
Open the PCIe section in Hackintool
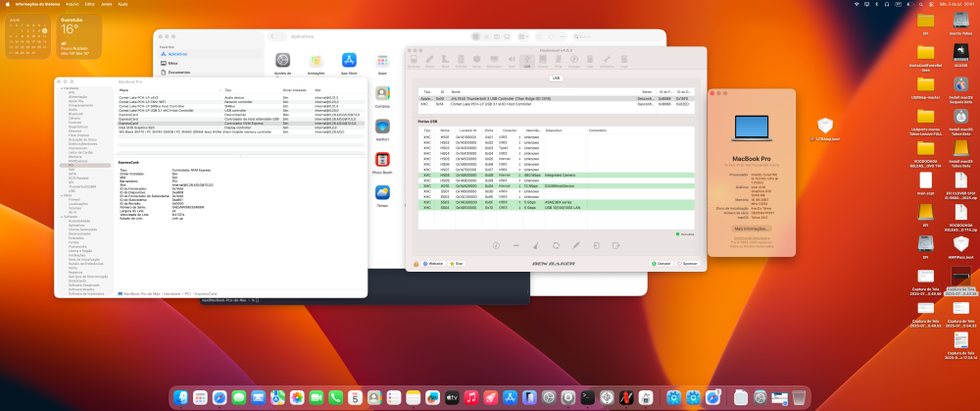click(x=559, y=61)
